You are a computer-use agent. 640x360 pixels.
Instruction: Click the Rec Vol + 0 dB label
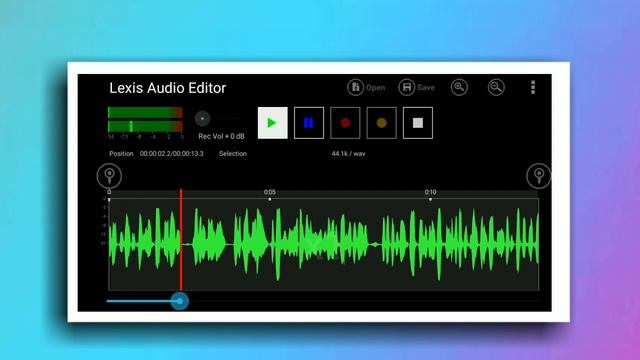pyautogui.click(x=221, y=136)
